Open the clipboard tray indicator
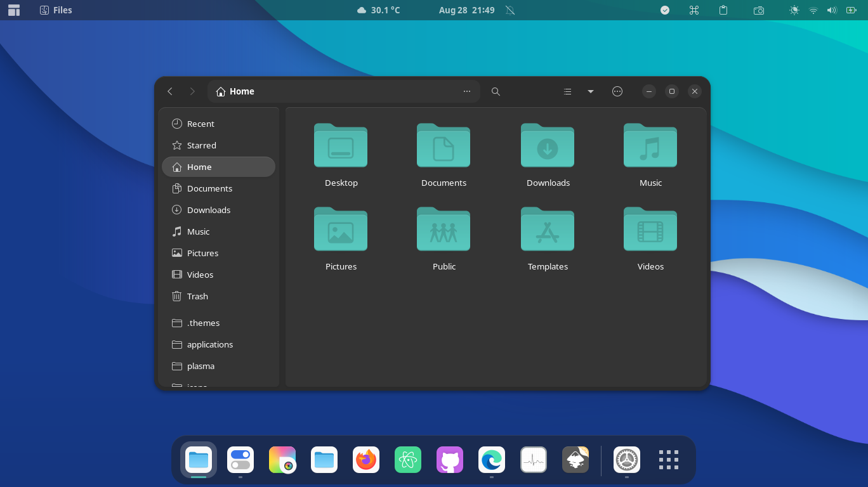Viewport: 868px width, 487px height. pyautogui.click(x=723, y=10)
